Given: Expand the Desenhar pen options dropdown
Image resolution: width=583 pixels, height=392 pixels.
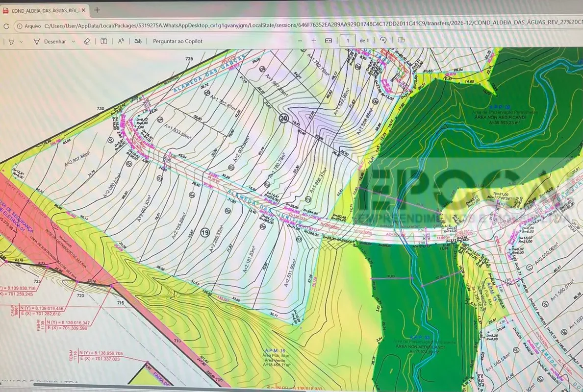Looking at the screenshot, I should 73,42.
